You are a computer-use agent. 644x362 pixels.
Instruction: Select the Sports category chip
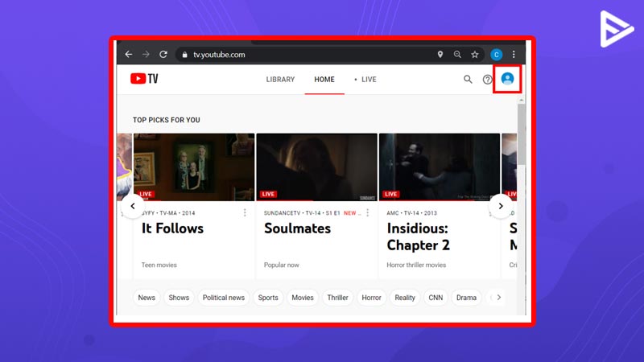[x=268, y=298]
